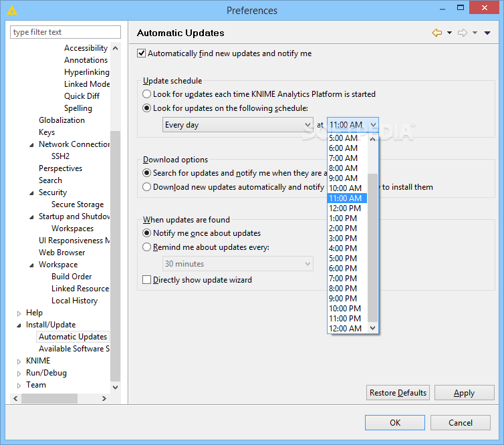
Task: Pick 6:00 AM from the time list
Action: [347, 148]
